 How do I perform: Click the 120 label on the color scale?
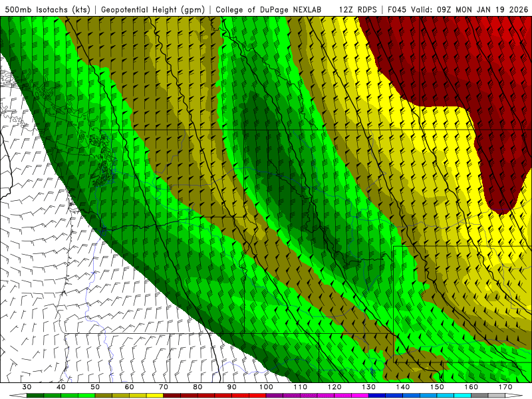coord(334,387)
